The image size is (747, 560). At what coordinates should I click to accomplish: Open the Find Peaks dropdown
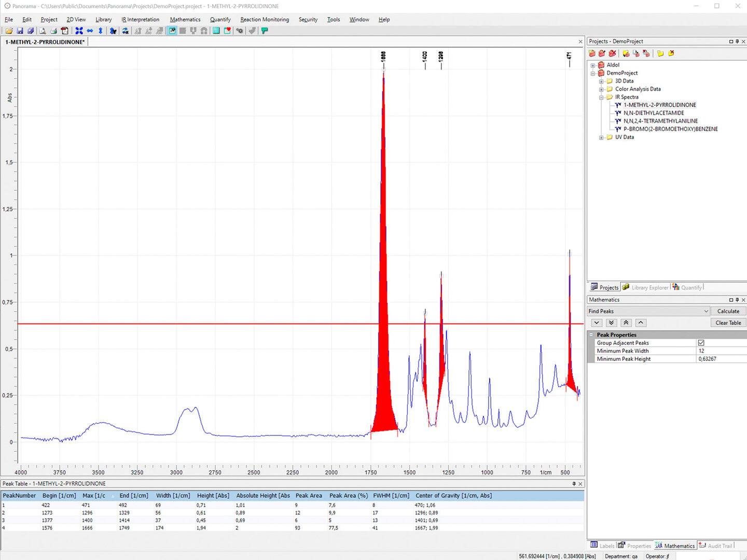pos(706,311)
